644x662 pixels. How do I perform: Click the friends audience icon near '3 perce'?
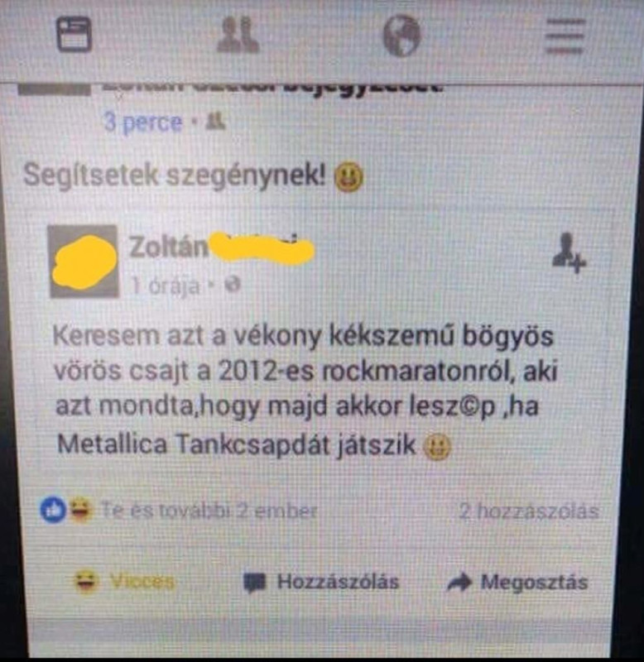click(x=216, y=121)
